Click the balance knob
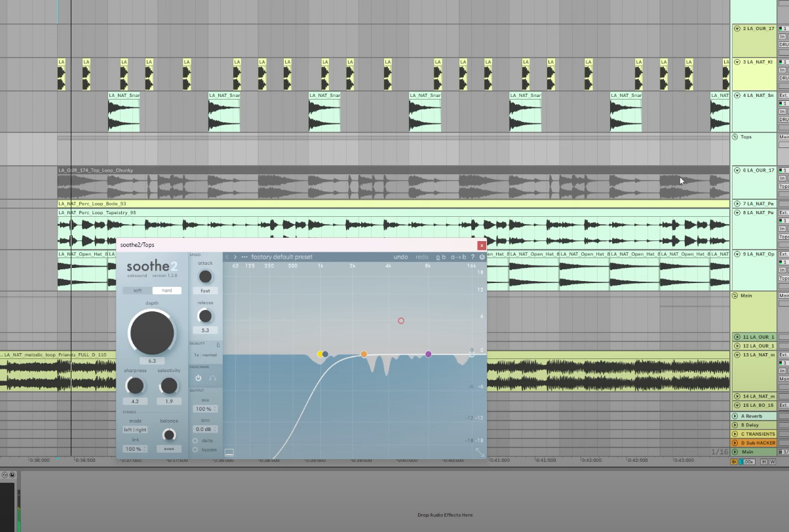This screenshot has height=532, width=789. pos(169,435)
